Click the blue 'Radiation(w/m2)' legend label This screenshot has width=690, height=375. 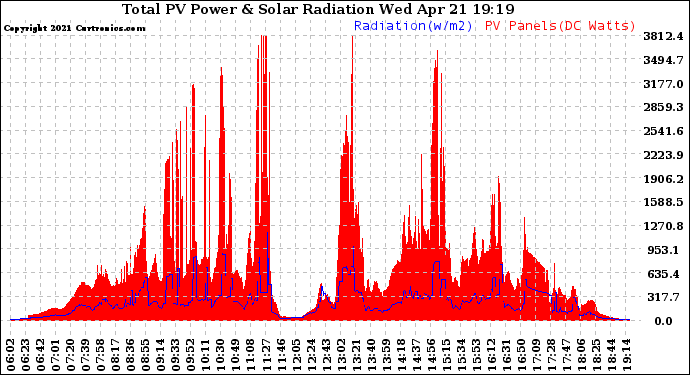[x=413, y=26]
